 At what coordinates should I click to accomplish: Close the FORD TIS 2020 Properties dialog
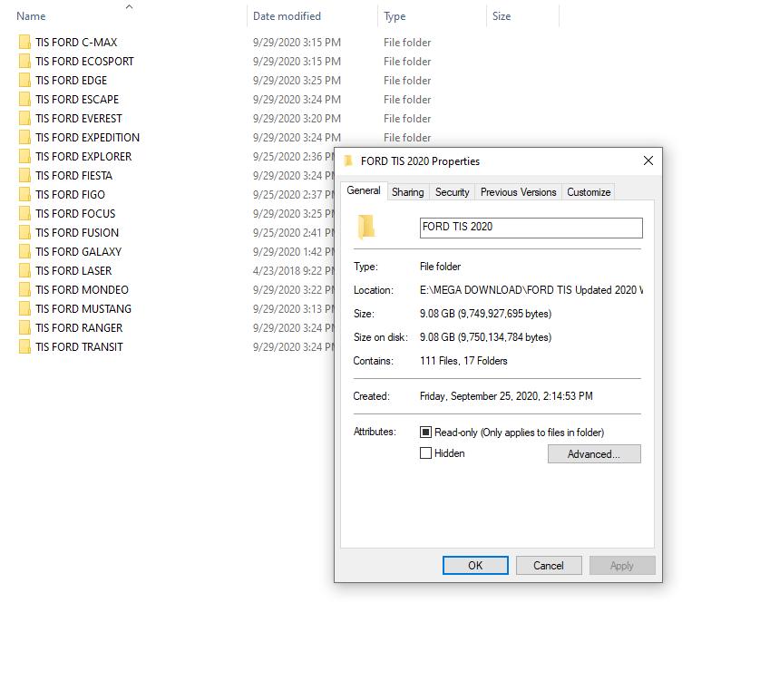click(648, 160)
